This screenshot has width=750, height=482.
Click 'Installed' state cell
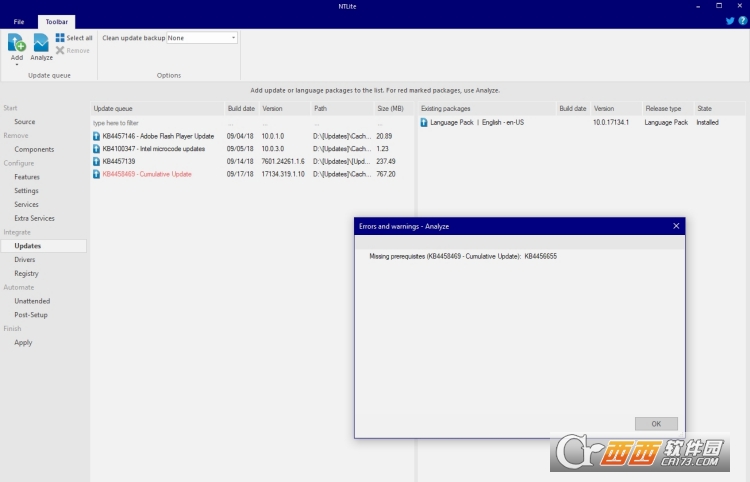tap(707, 122)
